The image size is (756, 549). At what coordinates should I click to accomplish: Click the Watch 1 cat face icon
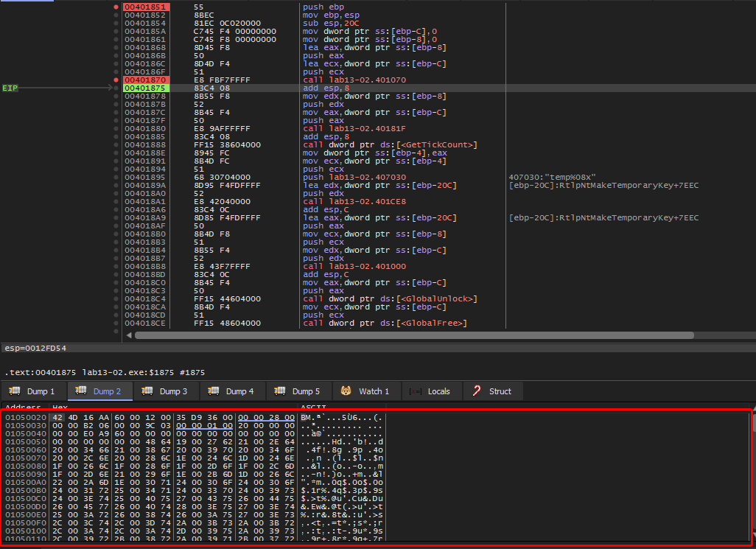[345, 391]
